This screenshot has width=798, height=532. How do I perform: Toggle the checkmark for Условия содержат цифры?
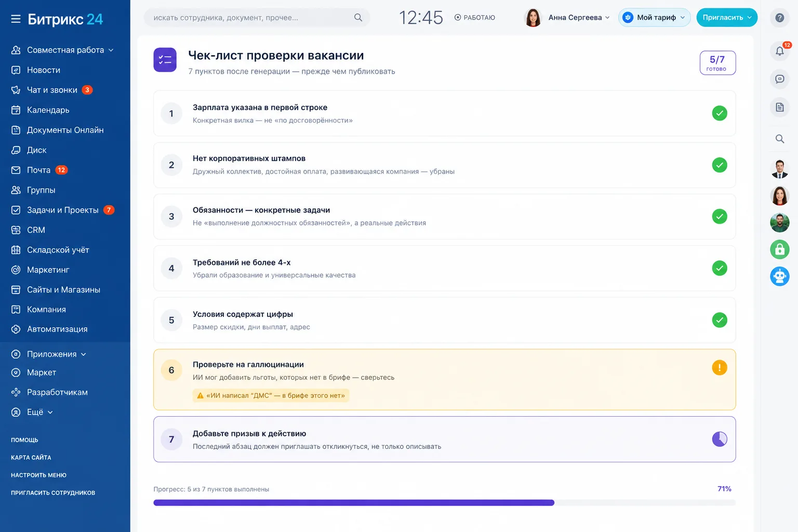(x=719, y=320)
